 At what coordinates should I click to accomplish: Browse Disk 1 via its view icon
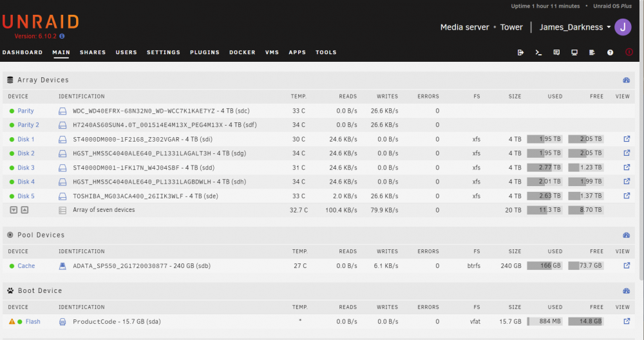627,139
